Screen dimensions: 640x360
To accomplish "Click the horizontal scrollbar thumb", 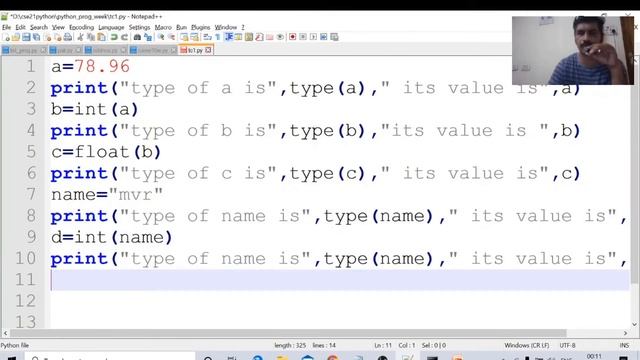I will [288, 333].
